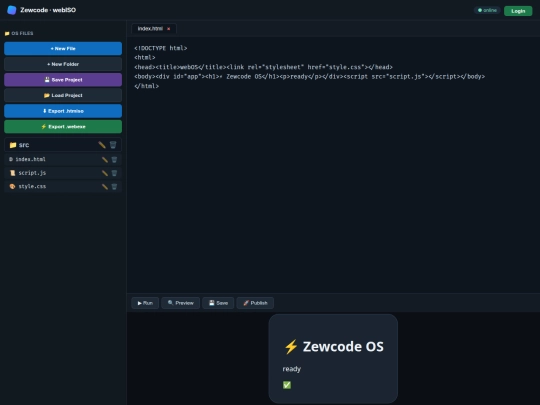Image resolution: width=540 pixels, height=405 pixels.
Task: Export the project as .htmiso
Action: point(63,111)
